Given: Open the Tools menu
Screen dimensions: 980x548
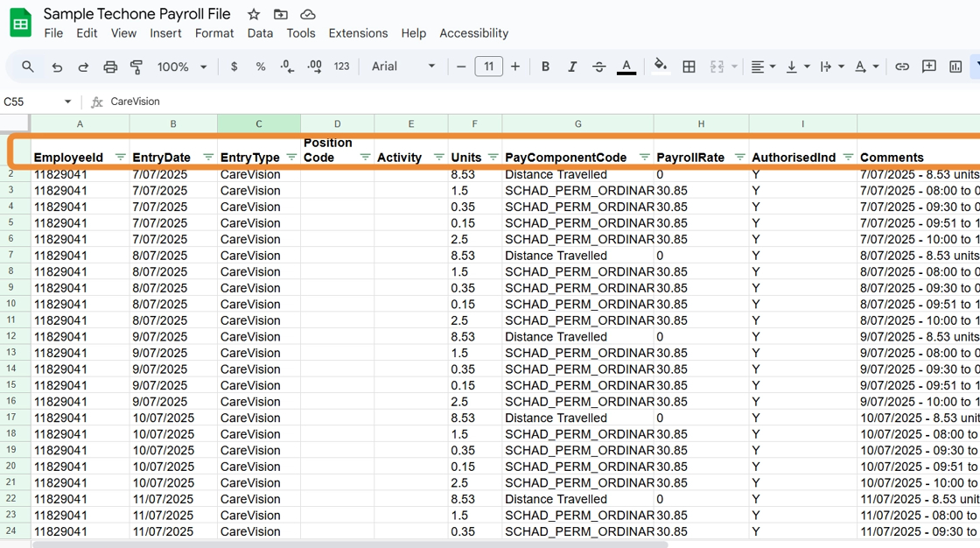Looking at the screenshot, I should coord(301,33).
